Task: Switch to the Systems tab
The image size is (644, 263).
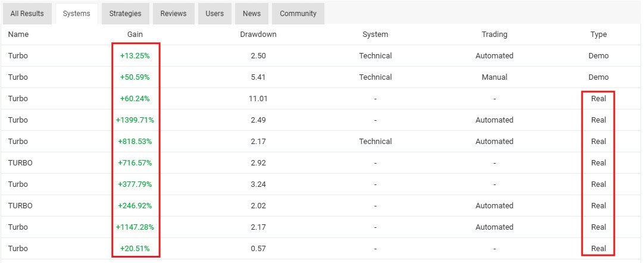Action: click(x=76, y=13)
